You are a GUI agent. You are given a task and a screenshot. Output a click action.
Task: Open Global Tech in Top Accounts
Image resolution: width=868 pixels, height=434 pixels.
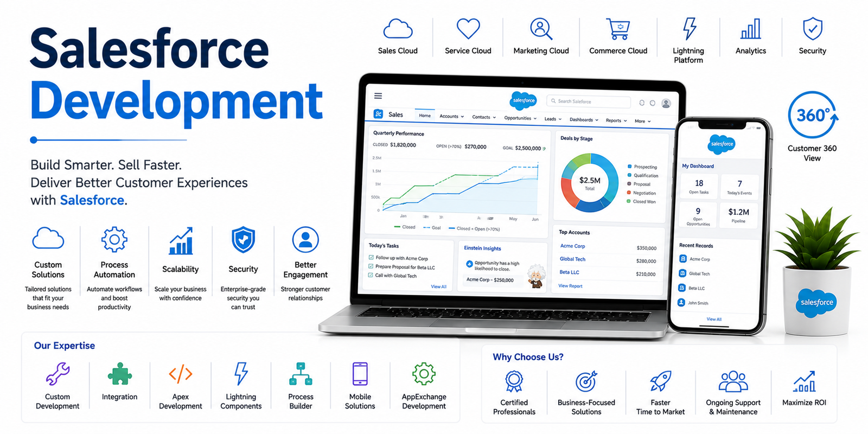(572, 259)
